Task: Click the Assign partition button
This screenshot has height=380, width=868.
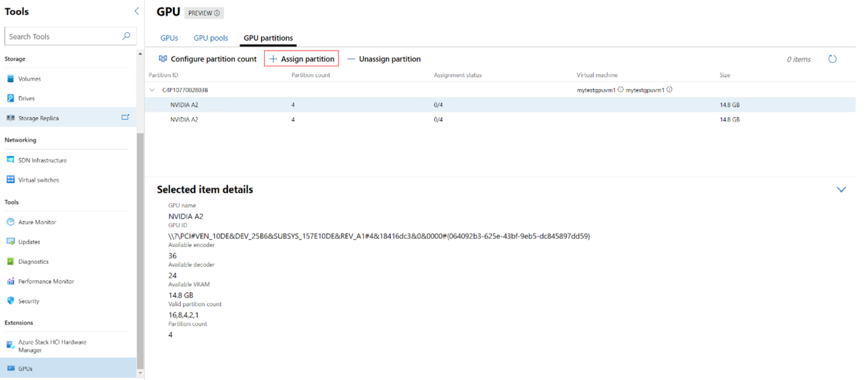Action: pyautogui.click(x=301, y=59)
